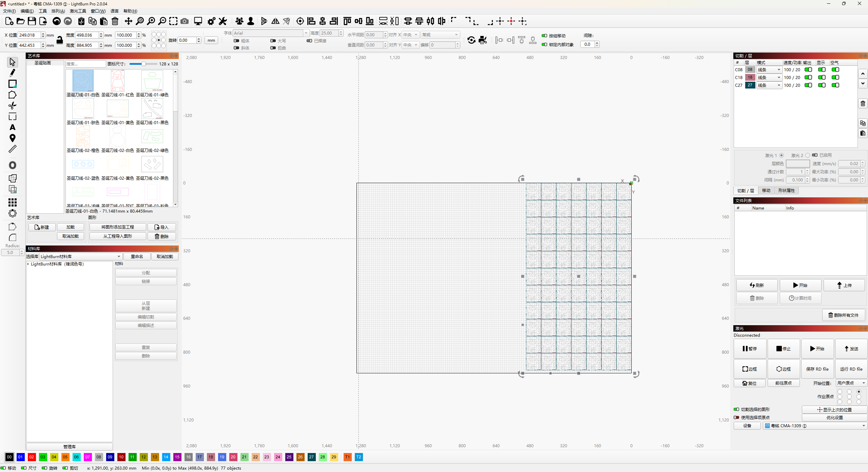Select the Measure ruler tool
The height and width of the screenshot is (472, 868).
(13, 149)
